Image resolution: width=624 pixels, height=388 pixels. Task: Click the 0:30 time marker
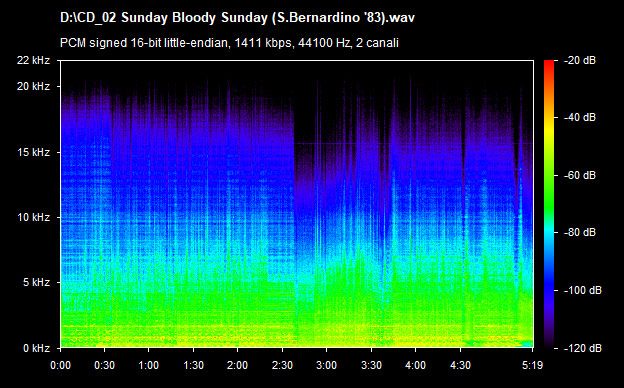(104, 365)
